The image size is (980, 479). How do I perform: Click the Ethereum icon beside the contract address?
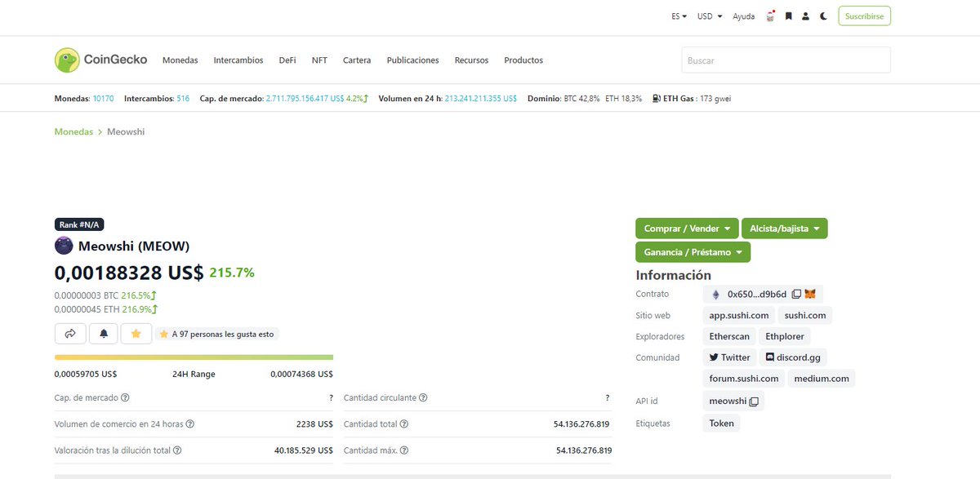coord(716,294)
